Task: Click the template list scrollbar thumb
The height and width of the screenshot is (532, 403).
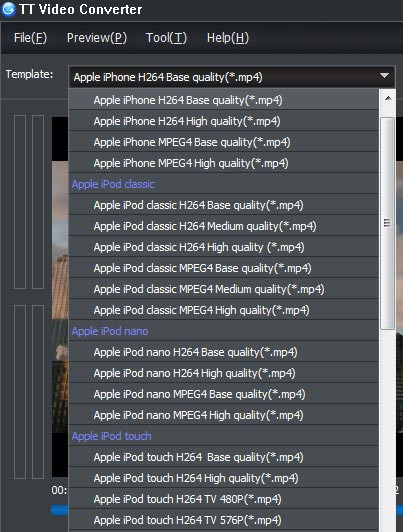Action: coord(387,223)
